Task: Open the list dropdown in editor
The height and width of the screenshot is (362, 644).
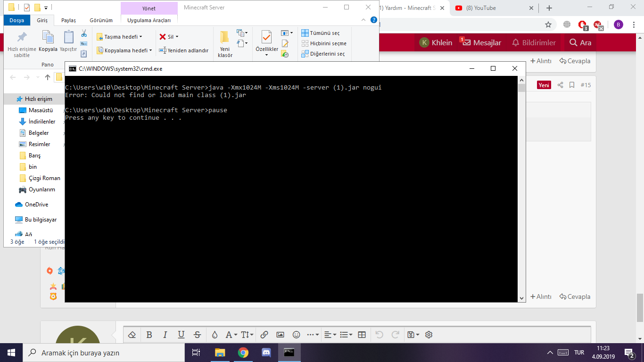Action: (x=347, y=335)
